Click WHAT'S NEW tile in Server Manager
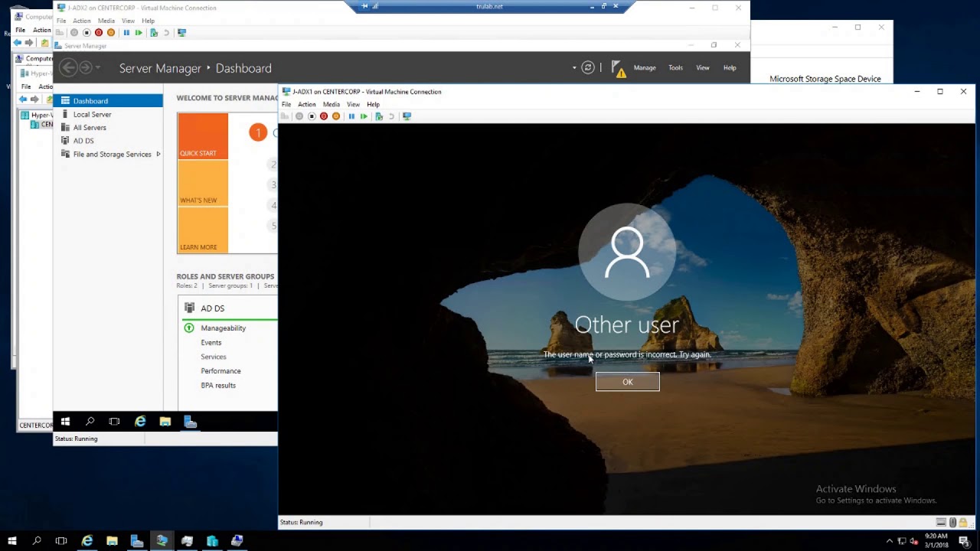Viewport: 980px width, 551px height. [203, 183]
